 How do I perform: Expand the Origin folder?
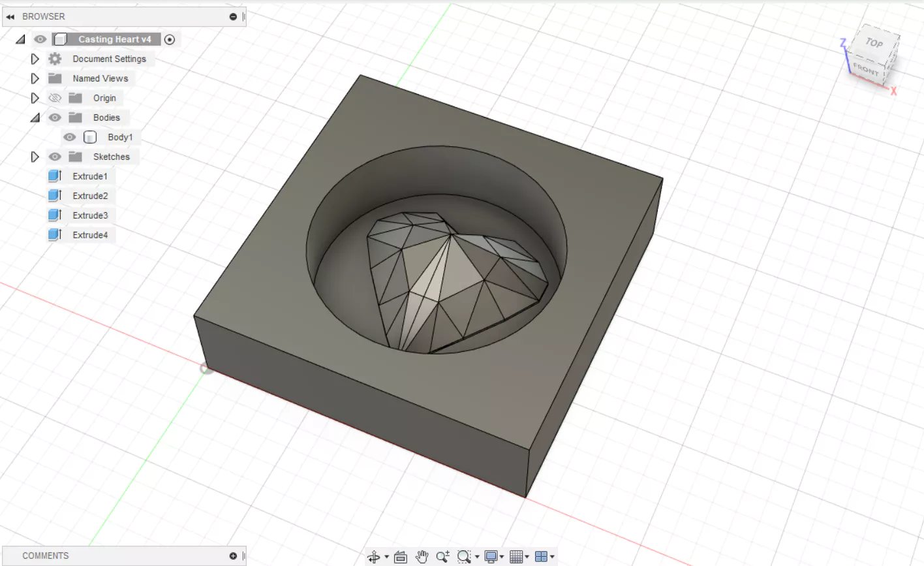35,98
